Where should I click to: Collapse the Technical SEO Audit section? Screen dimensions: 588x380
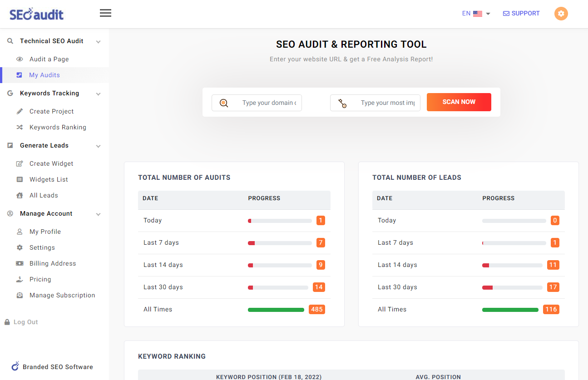pyautogui.click(x=98, y=41)
